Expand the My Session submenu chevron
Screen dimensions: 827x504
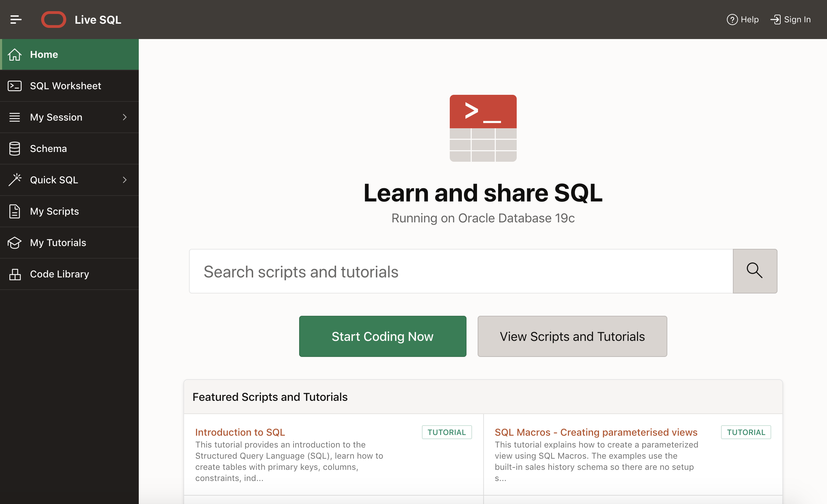[125, 117]
